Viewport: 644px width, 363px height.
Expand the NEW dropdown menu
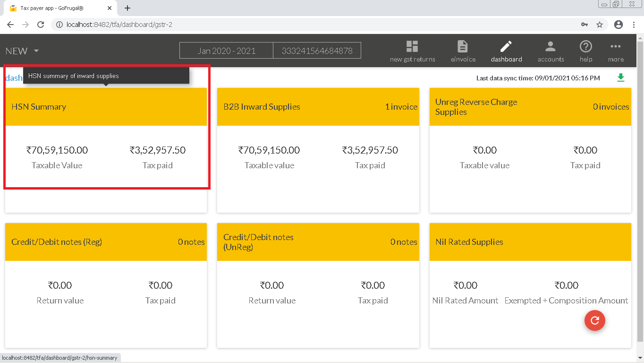[x=22, y=51]
